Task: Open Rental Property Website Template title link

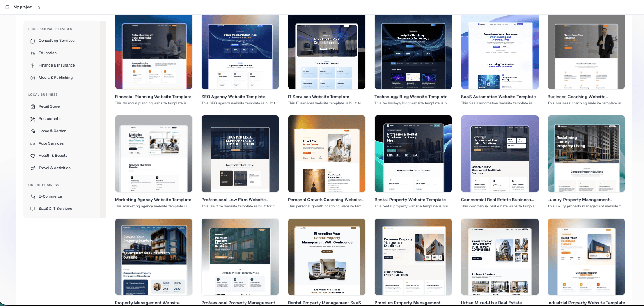Action: (x=410, y=200)
